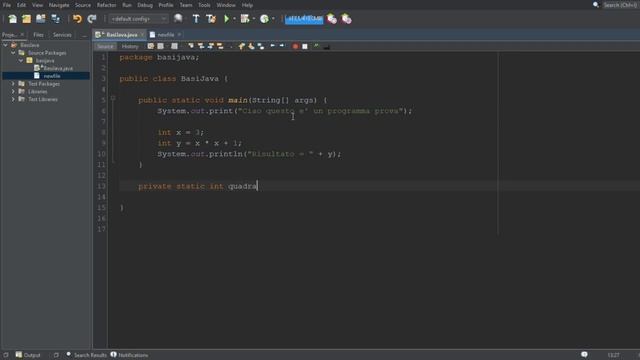
Task: Open the Tools menu
Action: (x=204, y=5)
